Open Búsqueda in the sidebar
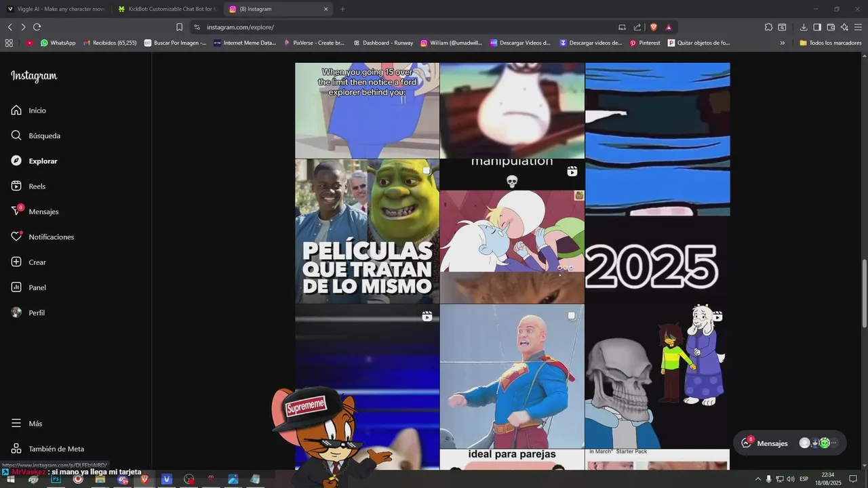This screenshot has height=488, width=868. [x=35, y=136]
